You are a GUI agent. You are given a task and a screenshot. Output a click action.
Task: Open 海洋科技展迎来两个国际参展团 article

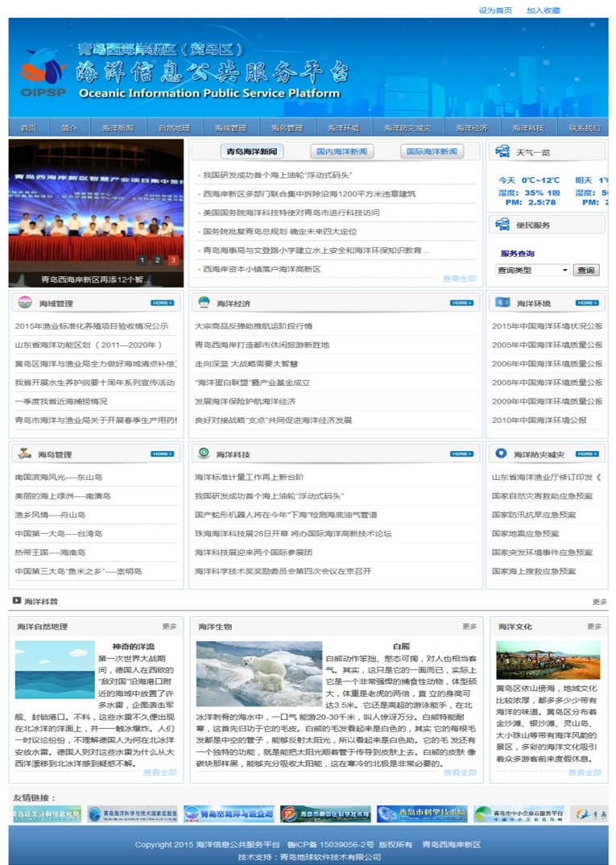[x=253, y=553]
